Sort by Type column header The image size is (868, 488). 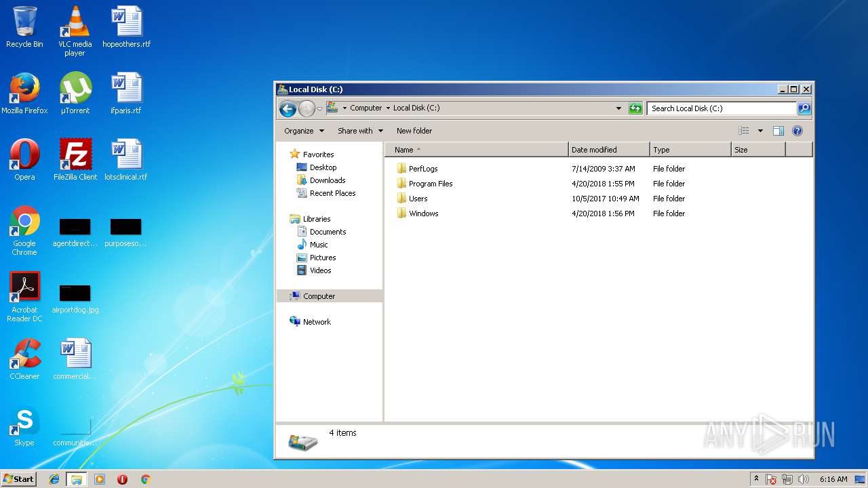[690, 150]
